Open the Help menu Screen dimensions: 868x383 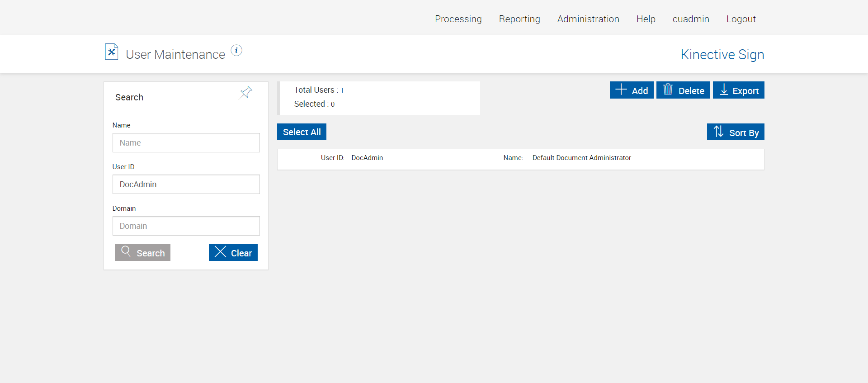646,19
